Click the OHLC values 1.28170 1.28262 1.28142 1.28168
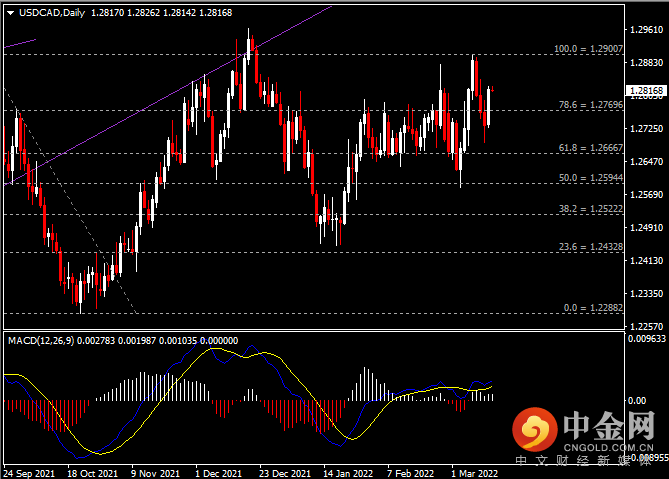This screenshot has width=669, height=479. (162, 13)
